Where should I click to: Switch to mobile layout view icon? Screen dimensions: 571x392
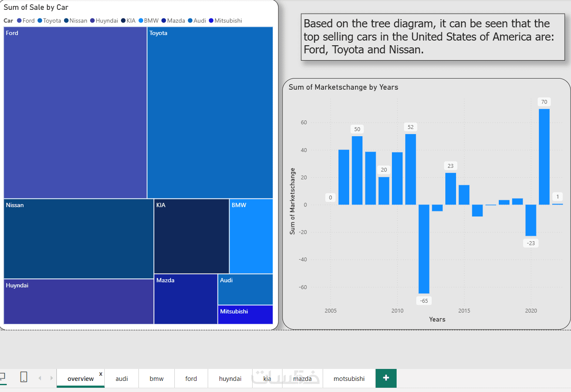coord(24,377)
